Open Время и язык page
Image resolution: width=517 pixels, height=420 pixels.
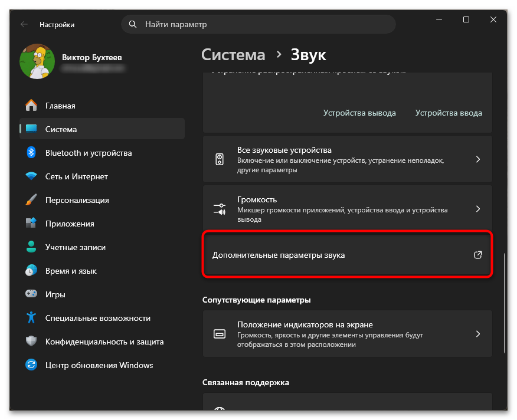(102, 271)
